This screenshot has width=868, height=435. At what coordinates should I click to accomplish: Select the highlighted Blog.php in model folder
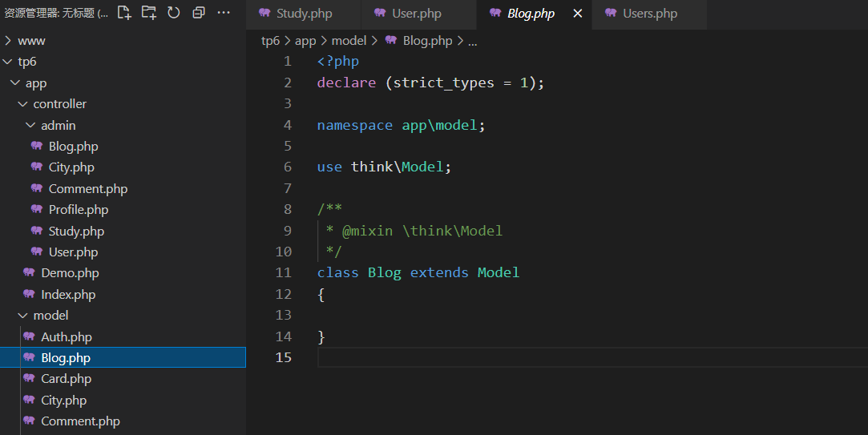click(123, 358)
